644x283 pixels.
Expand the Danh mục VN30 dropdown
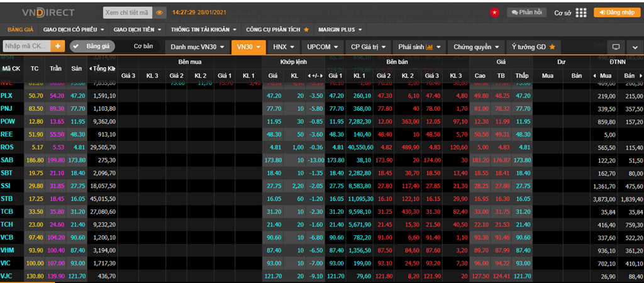point(197,47)
